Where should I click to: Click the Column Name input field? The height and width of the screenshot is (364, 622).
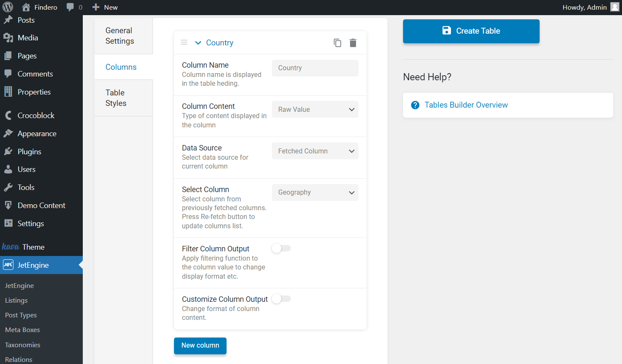315,68
